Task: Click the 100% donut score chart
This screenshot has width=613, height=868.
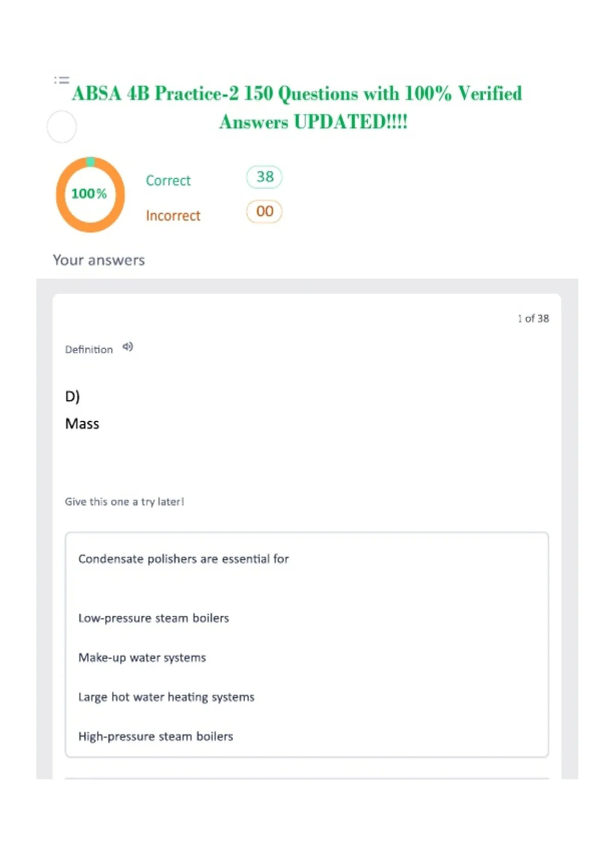Action: [x=90, y=195]
